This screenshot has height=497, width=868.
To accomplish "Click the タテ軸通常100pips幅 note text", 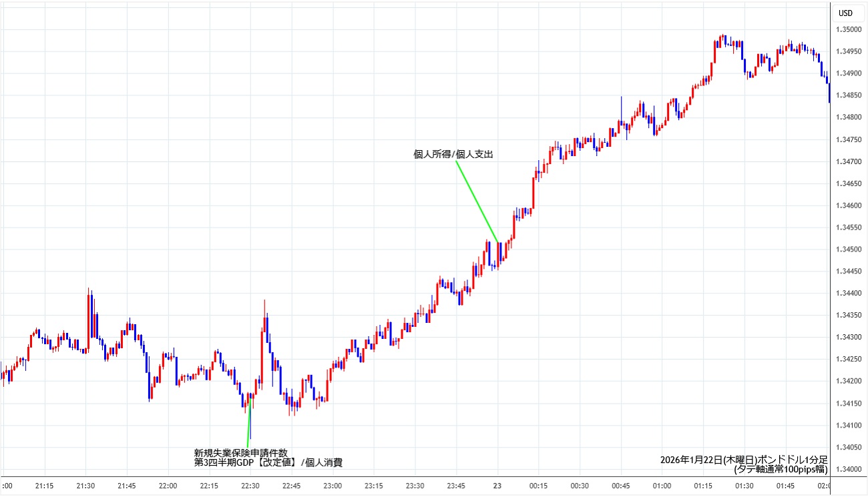I will pos(780,469).
